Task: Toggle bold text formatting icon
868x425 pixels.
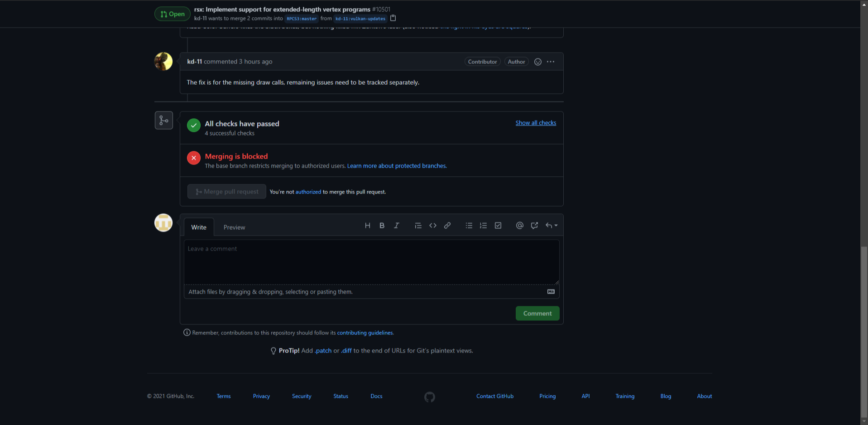Action: point(382,226)
